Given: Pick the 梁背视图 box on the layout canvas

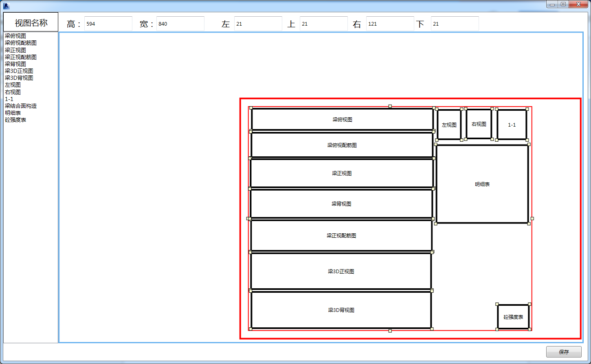Looking at the screenshot, I should (341, 204).
